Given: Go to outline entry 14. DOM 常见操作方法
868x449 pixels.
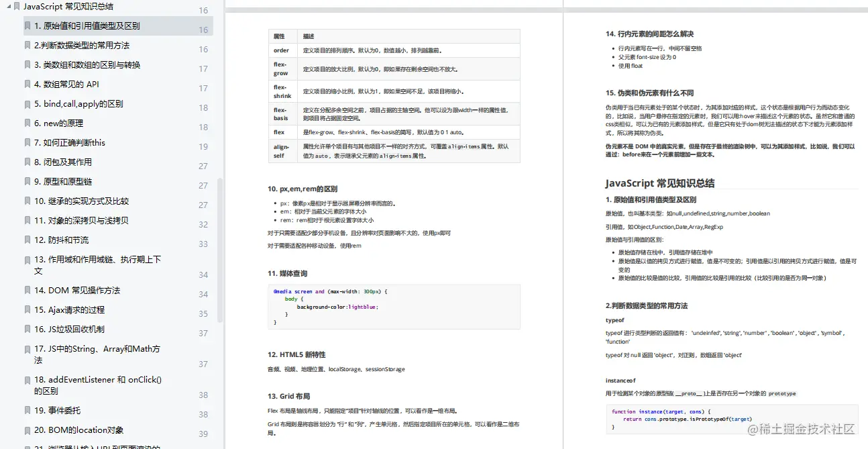Looking at the screenshot, I should [77, 290].
